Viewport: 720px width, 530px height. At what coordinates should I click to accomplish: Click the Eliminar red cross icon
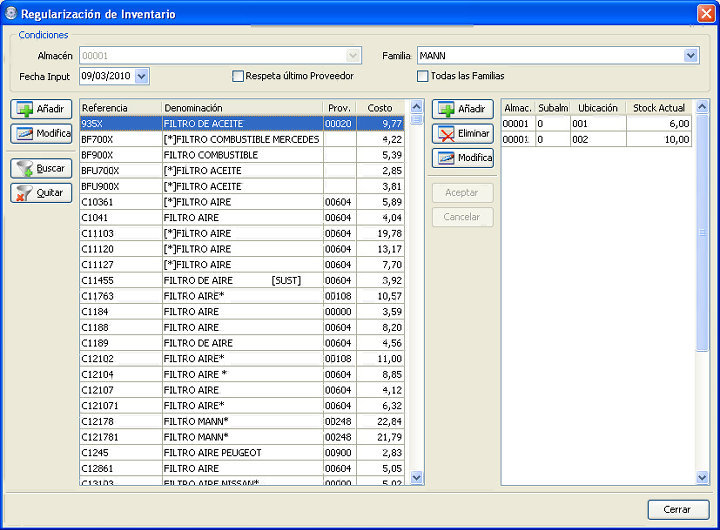point(446,134)
